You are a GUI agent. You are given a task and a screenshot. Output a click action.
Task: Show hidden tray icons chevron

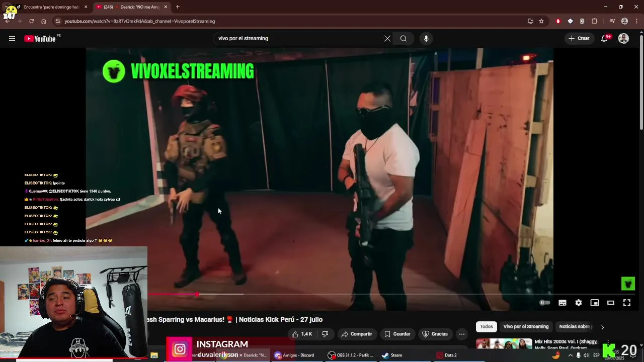point(570,355)
